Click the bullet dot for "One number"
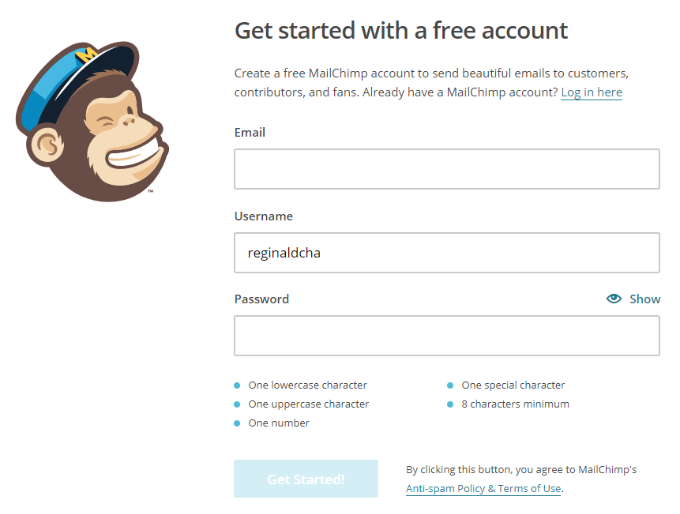The image size is (680, 514). point(237,423)
